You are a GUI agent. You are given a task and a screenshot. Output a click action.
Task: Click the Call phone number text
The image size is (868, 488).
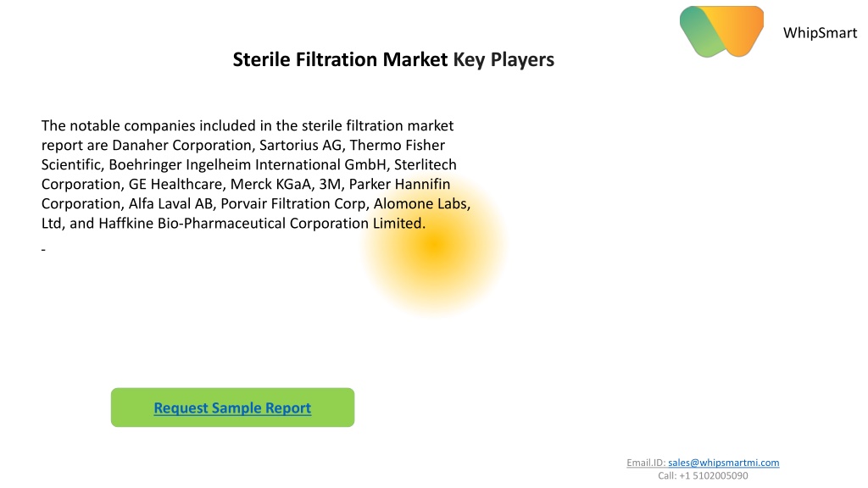tap(703, 476)
